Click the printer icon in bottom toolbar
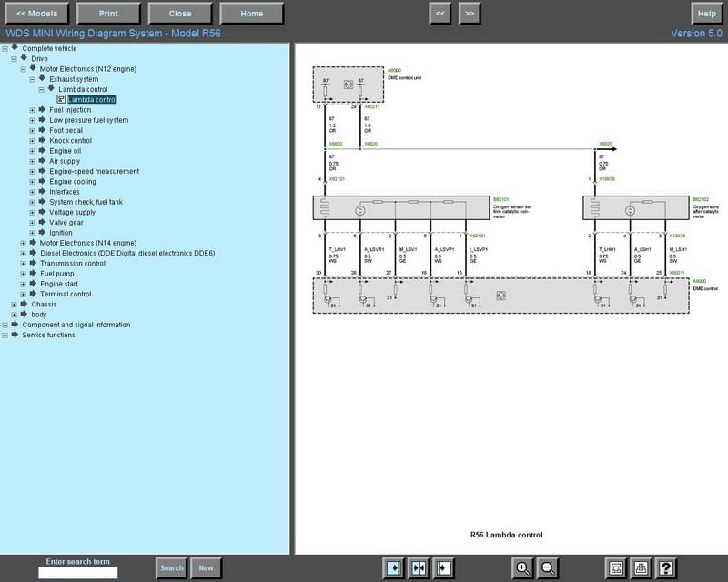728x582 pixels. pos(642,567)
